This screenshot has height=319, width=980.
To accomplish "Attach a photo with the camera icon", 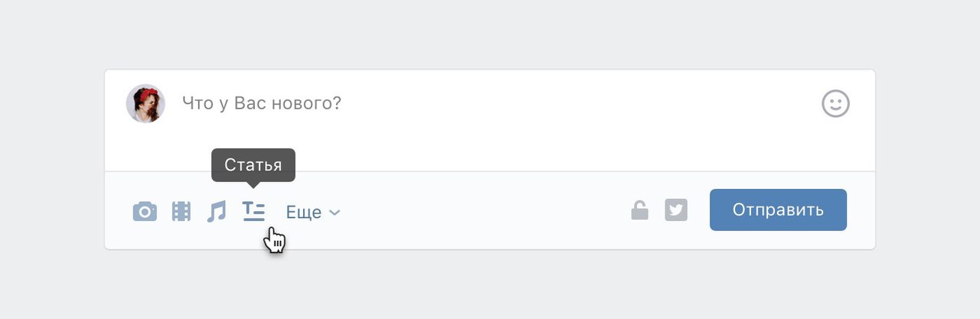I will [x=145, y=211].
